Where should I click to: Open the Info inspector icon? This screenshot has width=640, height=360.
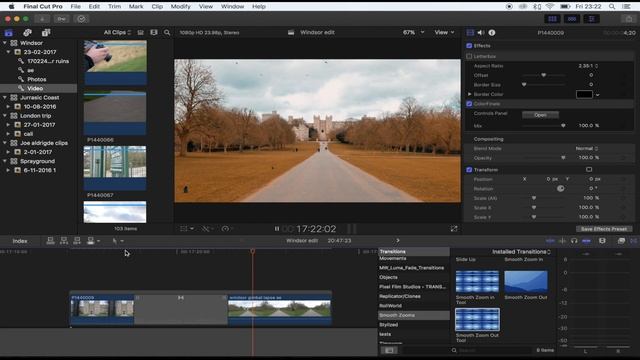(x=492, y=33)
